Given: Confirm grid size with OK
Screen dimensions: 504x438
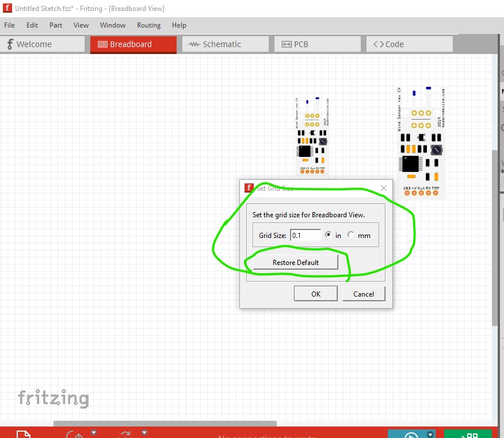Looking at the screenshot, I should coord(316,294).
